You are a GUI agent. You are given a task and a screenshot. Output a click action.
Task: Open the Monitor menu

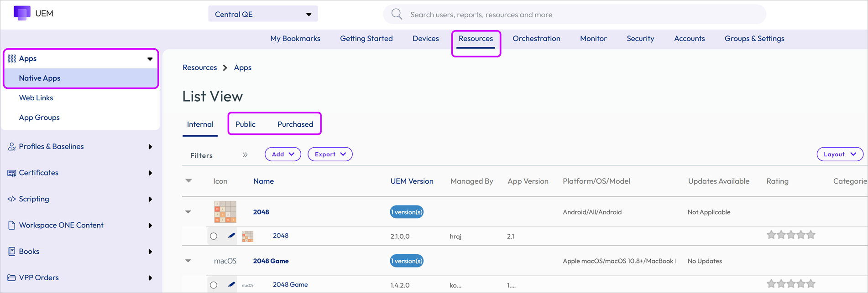tap(593, 38)
